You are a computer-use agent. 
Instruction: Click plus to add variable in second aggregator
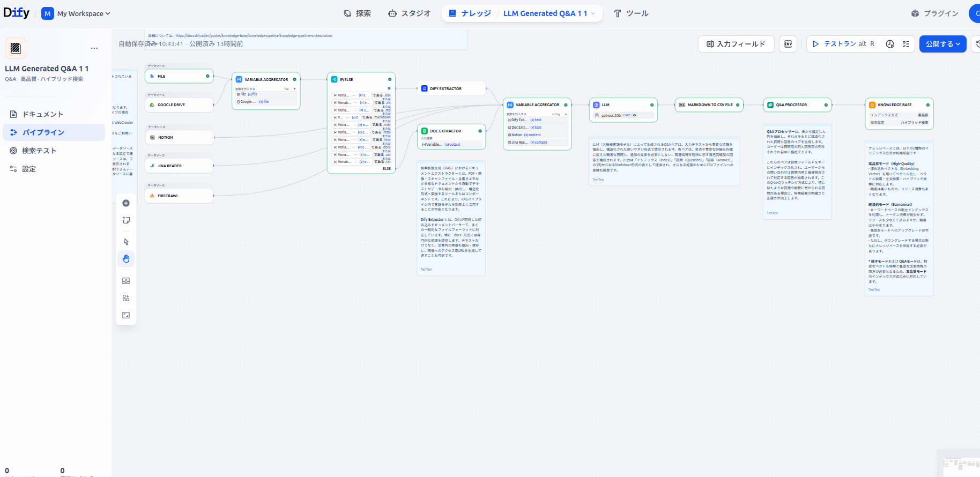coord(566,114)
